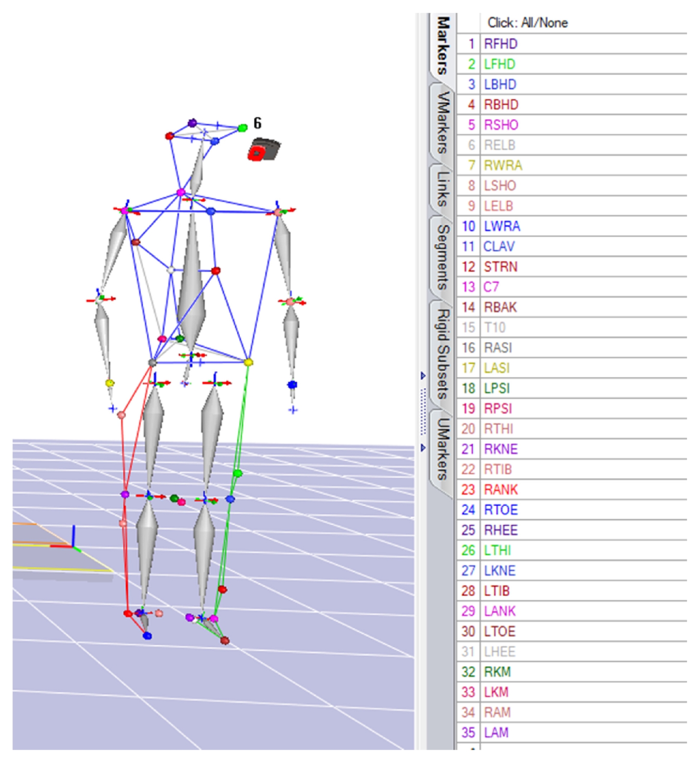The image size is (700, 763).
Task: Select the red camera icon near the head
Action: pyautogui.click(x=263, y=150)
